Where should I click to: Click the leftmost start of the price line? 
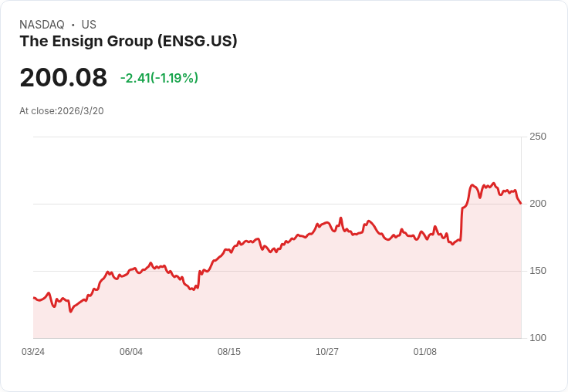point(34,298)
